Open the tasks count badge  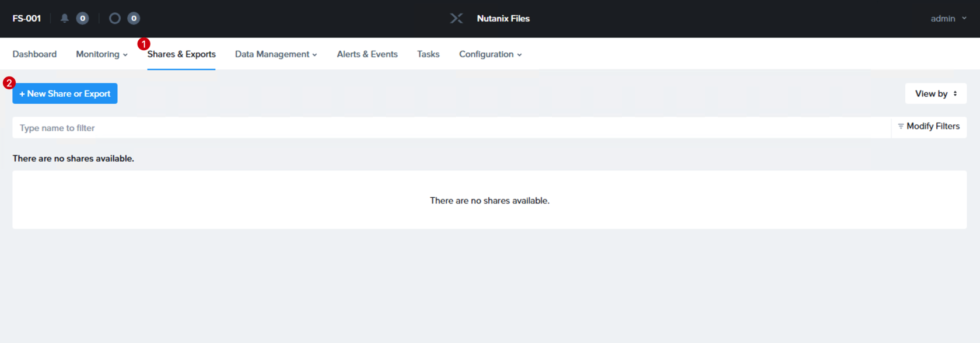(134, 18)
